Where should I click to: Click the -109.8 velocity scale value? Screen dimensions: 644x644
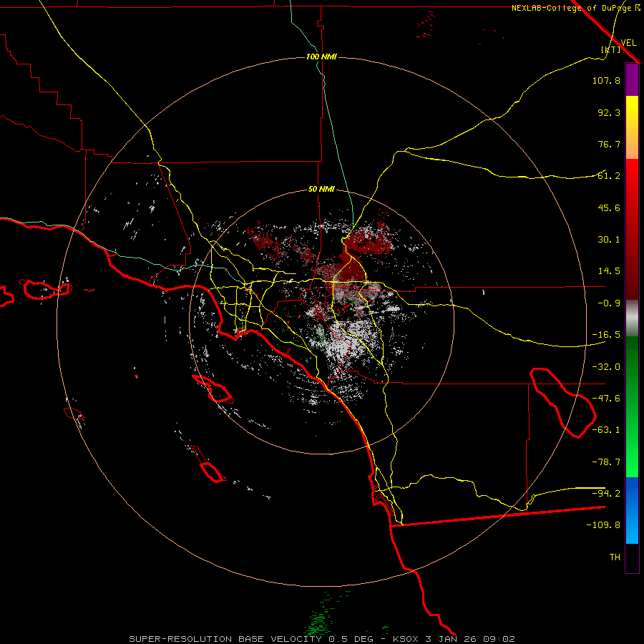pos(603,525)
